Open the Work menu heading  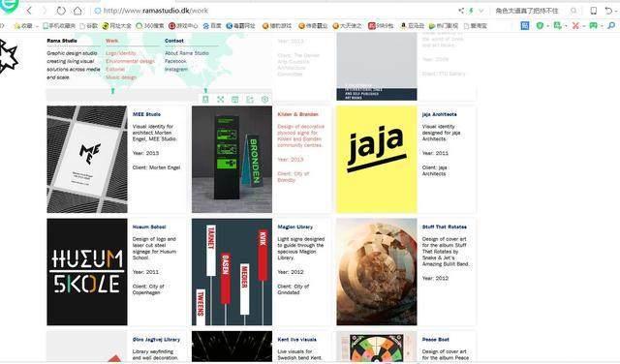[111, 41]
